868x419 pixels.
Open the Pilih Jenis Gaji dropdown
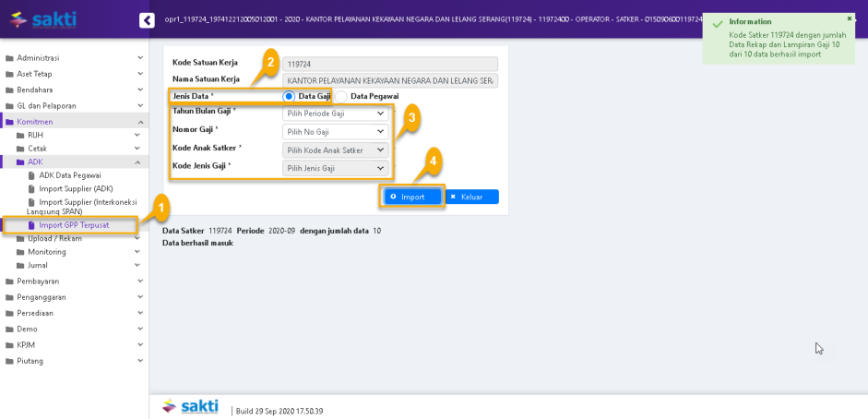click(335, 168)
